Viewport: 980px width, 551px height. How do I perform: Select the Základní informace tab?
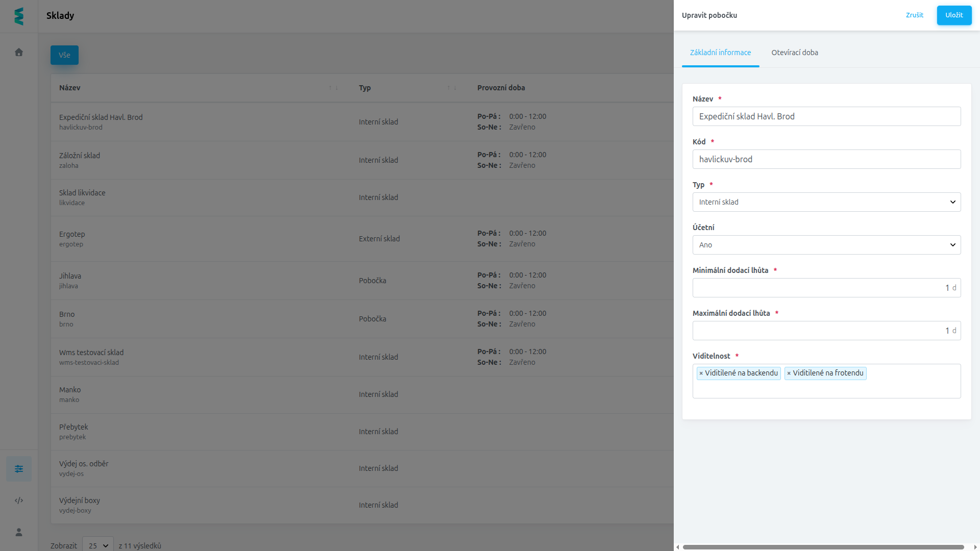(720, 53)
